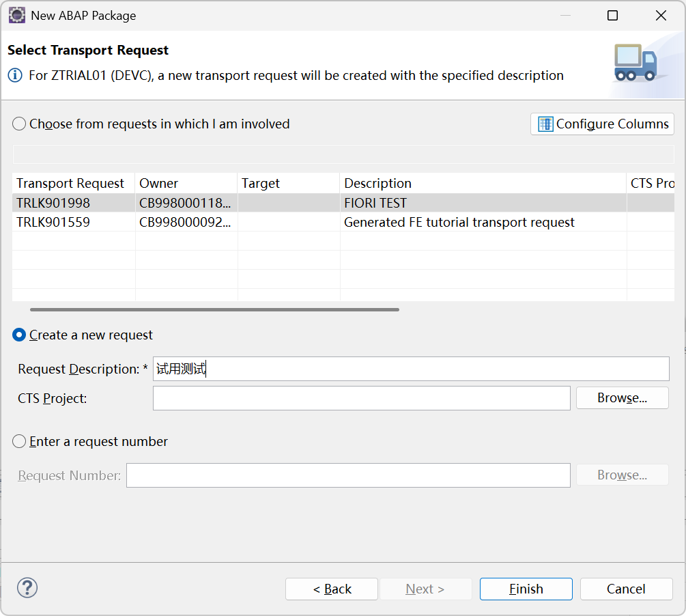Screen dimensions: 686x616
Task: Enable the 'Enter a request number' option
Action: pyautogui.click(x=19, y=441)
